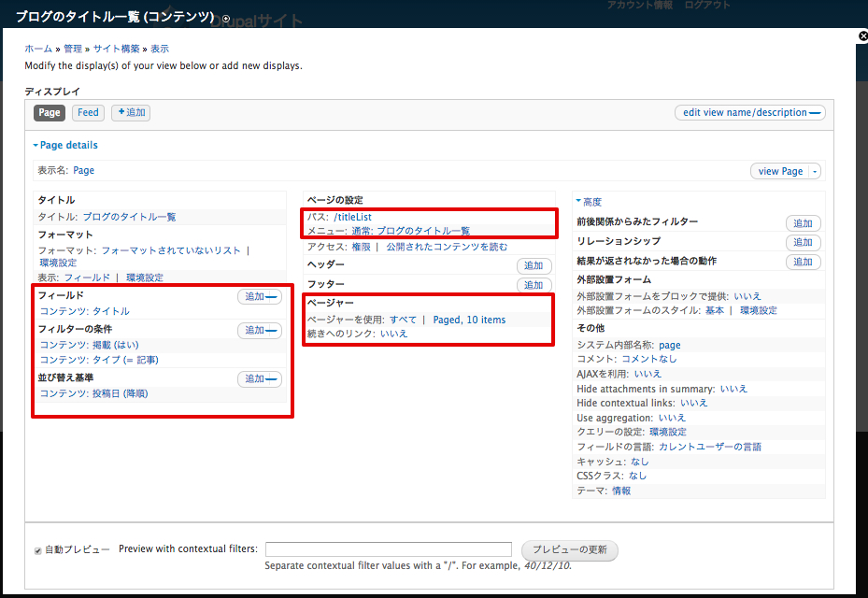Collapse the Page details section
The width and height of the screenshot is (868, 598).
coord(65,146)
